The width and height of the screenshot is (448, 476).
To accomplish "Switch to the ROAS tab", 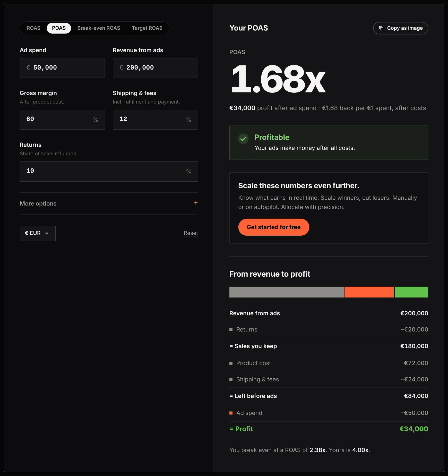I will (x=33, y=28).
